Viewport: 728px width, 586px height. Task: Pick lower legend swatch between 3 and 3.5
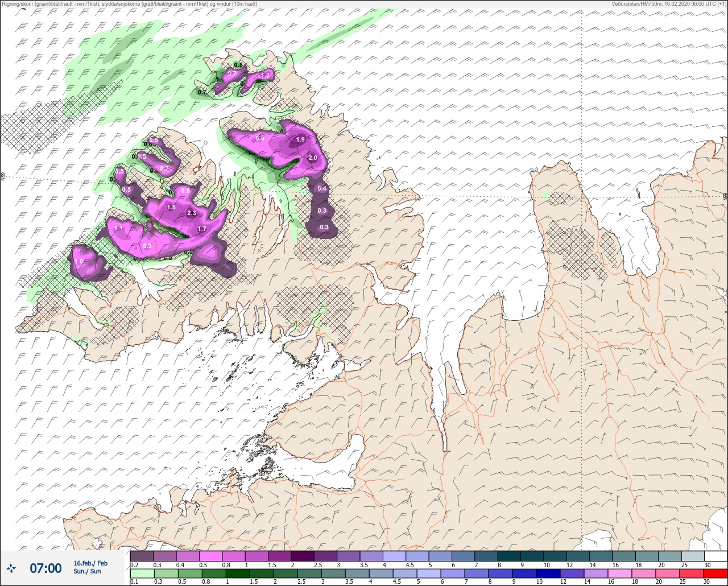click(333, 573)
